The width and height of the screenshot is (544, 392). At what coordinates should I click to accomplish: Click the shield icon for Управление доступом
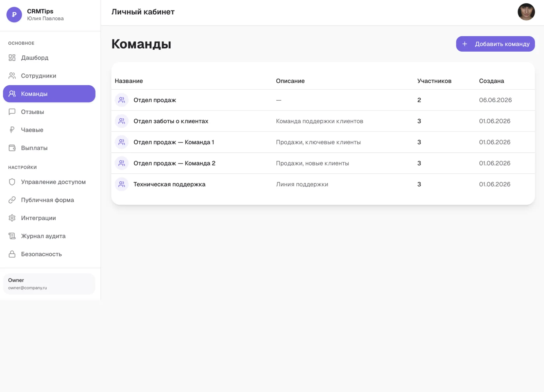(x=12, y=182)
